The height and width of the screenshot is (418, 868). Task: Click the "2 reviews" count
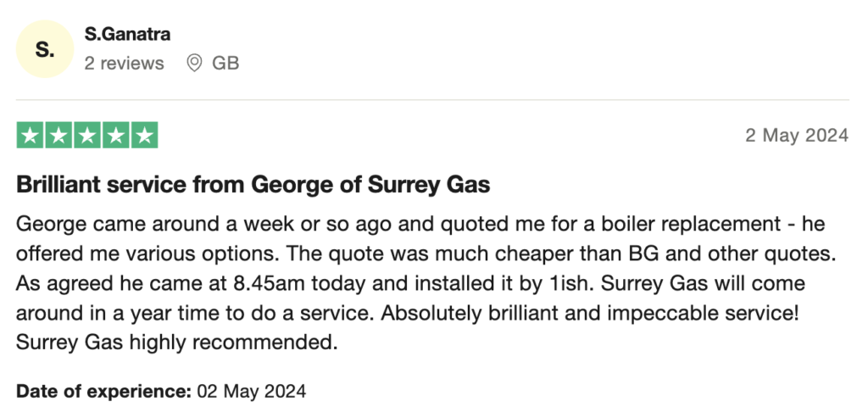(124, 64)
